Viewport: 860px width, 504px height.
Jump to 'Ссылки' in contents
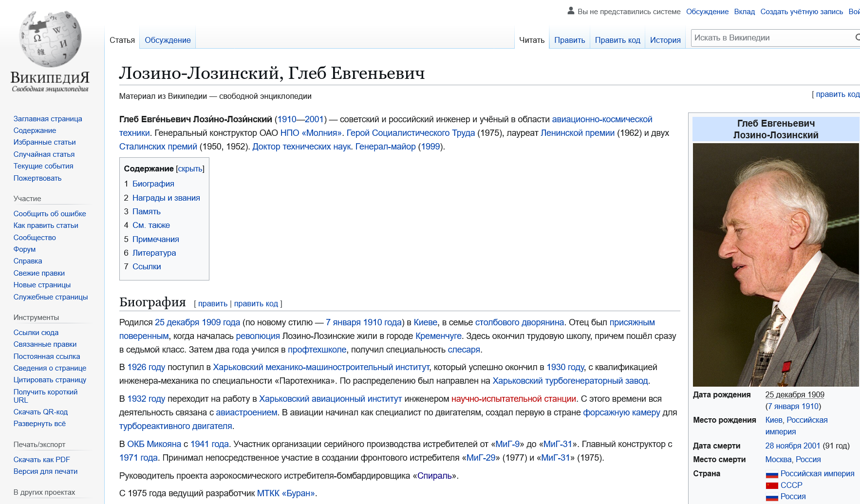tap(147, 266)
